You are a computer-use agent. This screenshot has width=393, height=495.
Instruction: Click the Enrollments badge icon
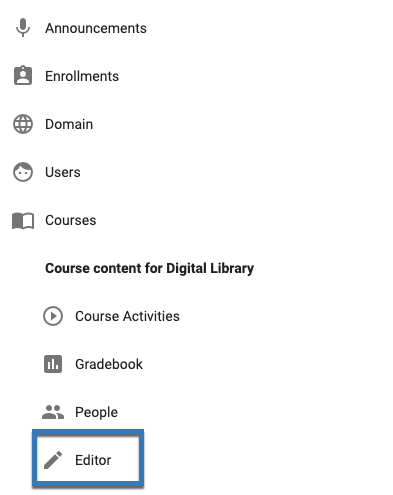click(23, 76)
